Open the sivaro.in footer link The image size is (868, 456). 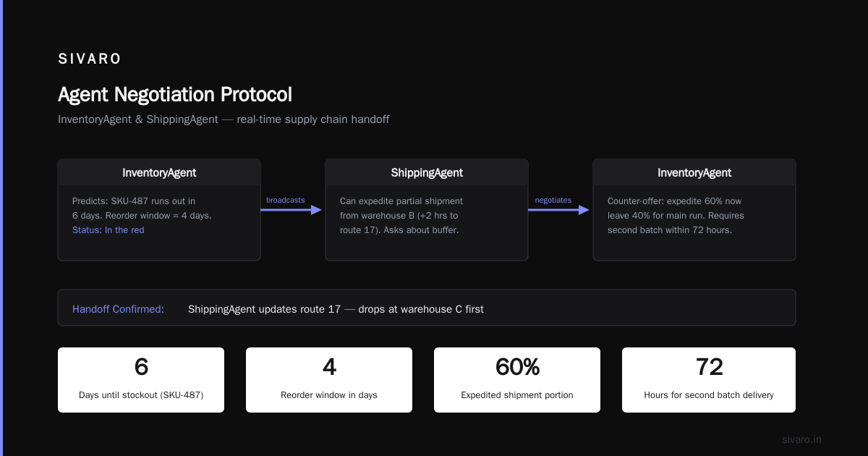point(801,439)
